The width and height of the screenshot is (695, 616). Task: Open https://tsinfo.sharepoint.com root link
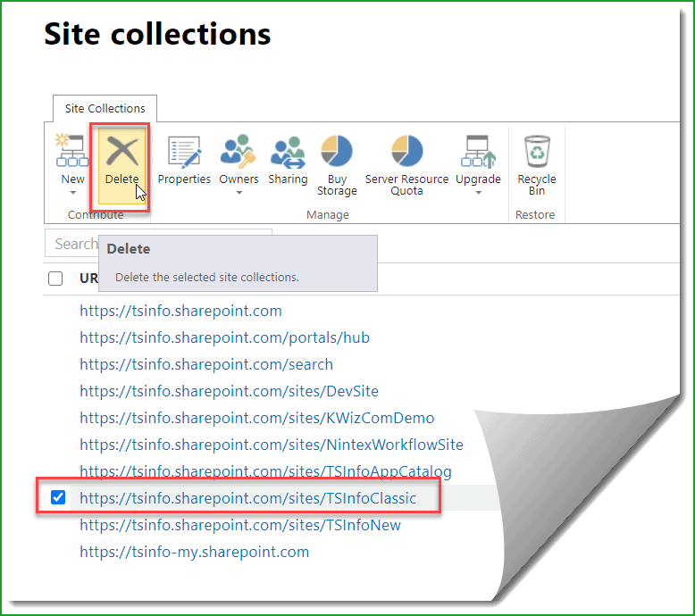(180, 311)
